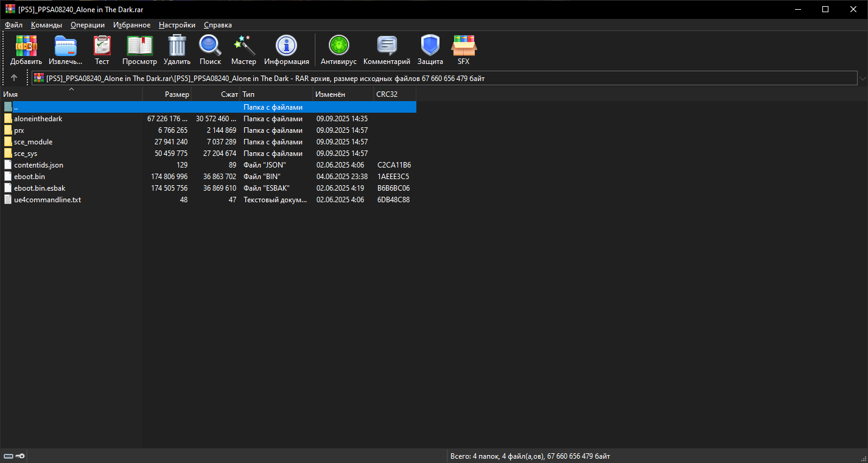Screen dimensions: 868x463
Task: Select the prx folder name
Action: coord(19,130)
